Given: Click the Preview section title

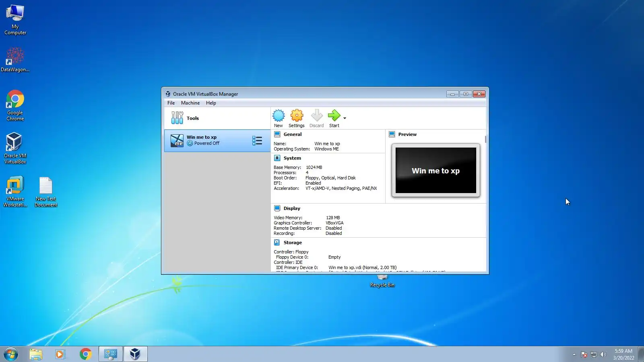Looking at the screenshot, I should (x=407, y=134).
